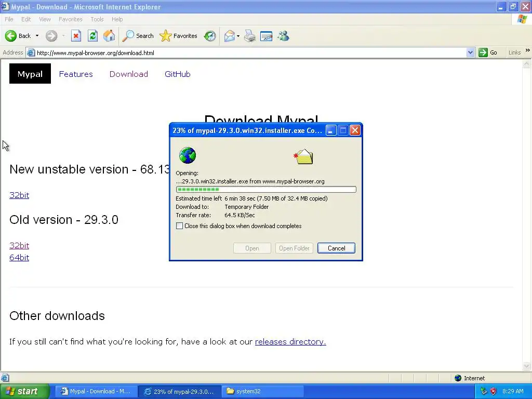Click the globe icon in the download dialog
The width and height of the screenshot is (532, 399).
188,155
